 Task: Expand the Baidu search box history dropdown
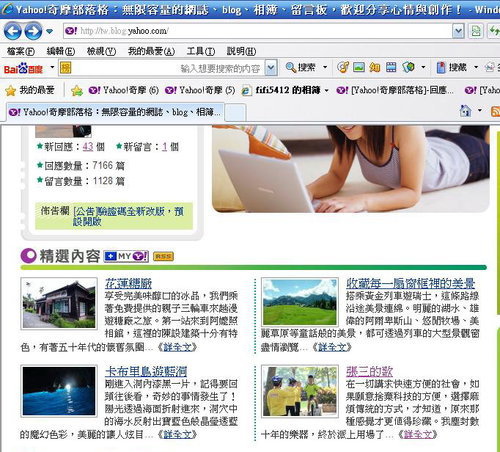(271, 68)
